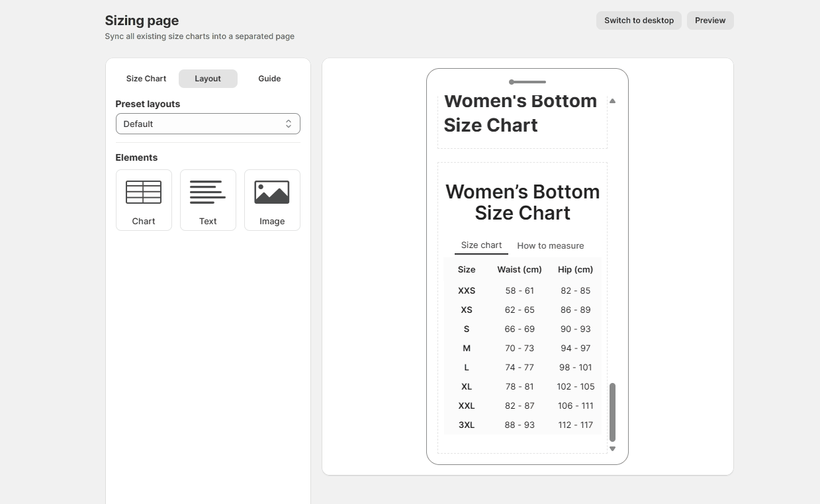This screenshot has width=820, height=504.
Task: Select the Layout tab
Action: point(208,79)
